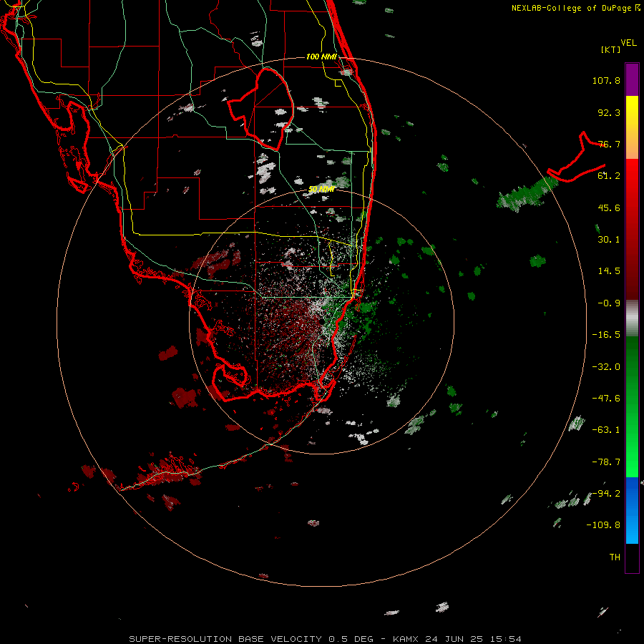Screen dimensions: 644x644
Task: Click the -78.7 legend value
Action: pos(606,462)
